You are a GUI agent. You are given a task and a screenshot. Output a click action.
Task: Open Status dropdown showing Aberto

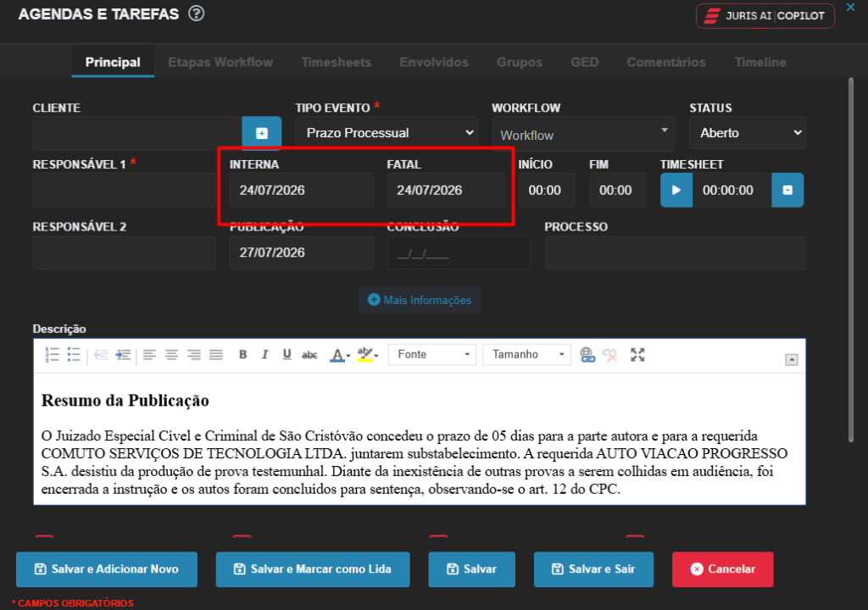click(748, 133)
